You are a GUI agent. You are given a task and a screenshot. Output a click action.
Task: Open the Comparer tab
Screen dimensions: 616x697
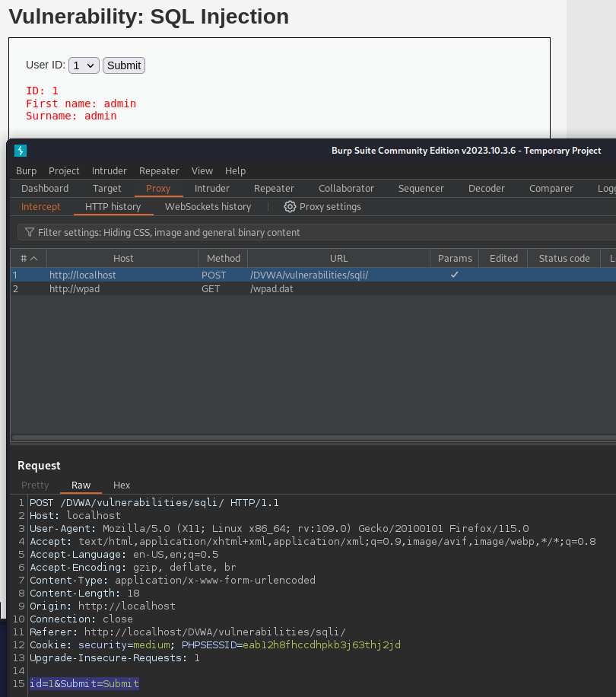(x=551, y=189)
